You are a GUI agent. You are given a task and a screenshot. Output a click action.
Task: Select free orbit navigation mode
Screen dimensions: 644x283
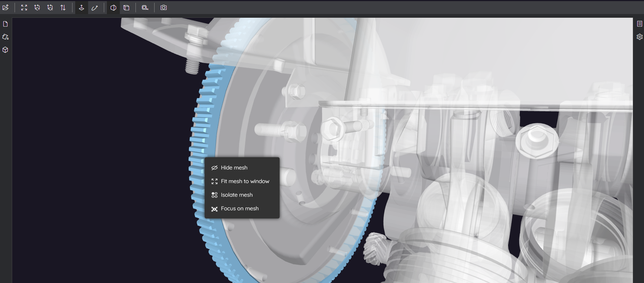click(x=94, y=8)
